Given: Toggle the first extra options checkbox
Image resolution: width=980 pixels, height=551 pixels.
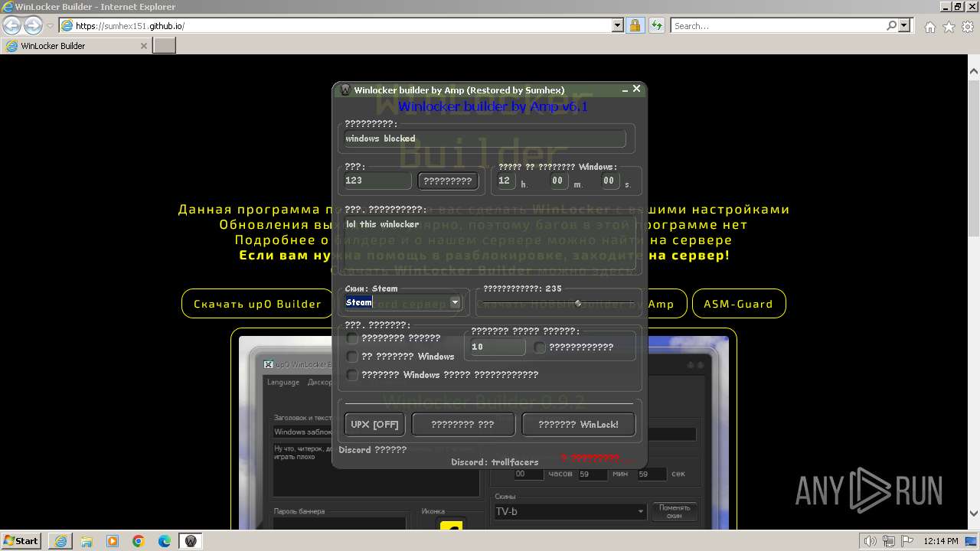Looking at the screenshot, I should pyautogui.click(x=352, y=338).
